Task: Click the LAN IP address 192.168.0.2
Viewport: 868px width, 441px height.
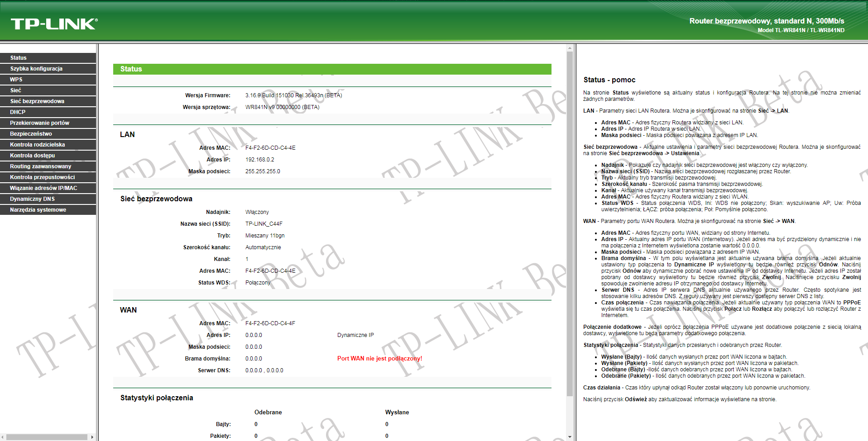Action: pyautogui.click(x=259, y=160)
